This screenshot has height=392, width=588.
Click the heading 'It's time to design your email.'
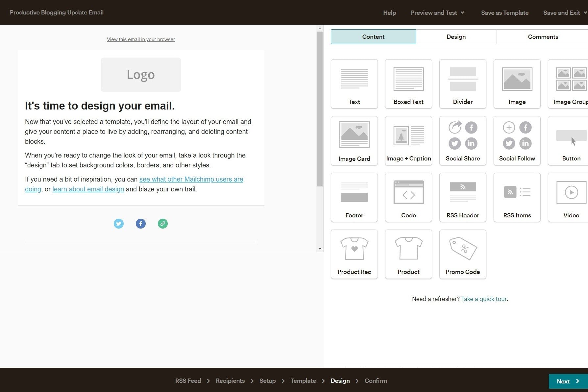pos(100,106)
